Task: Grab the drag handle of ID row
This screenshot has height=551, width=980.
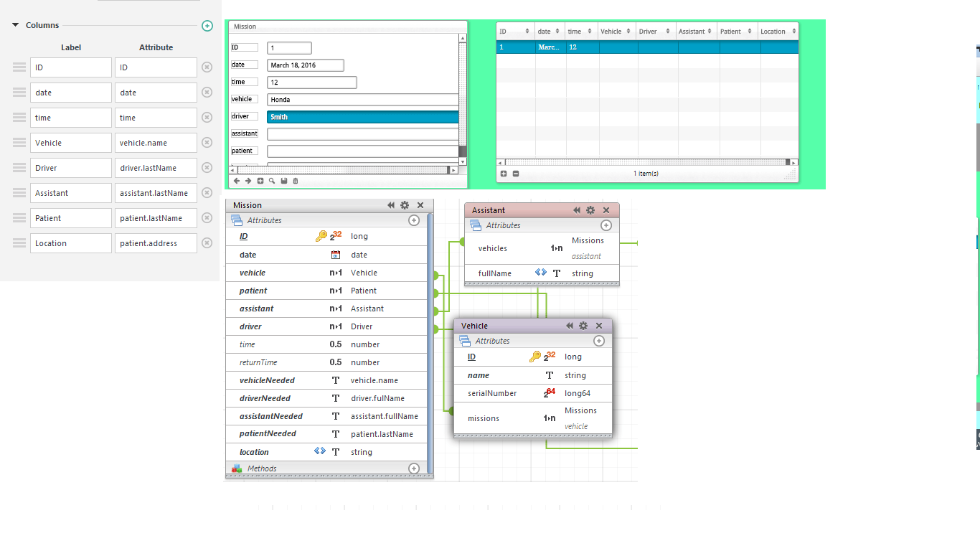Action: tap(19, 67)
